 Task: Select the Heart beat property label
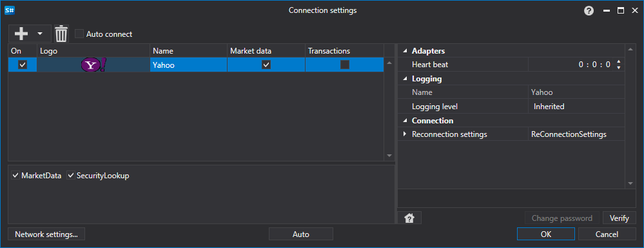(x=430, y=65)
